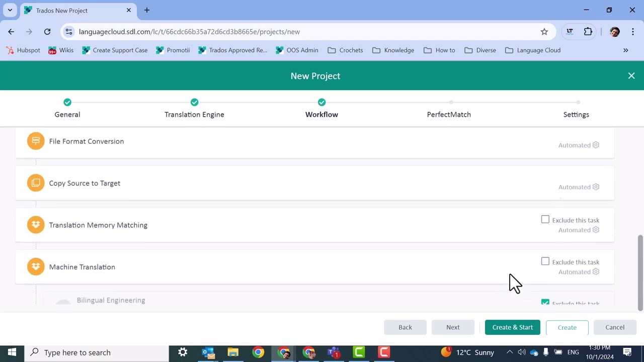Go to the General step
This screenshot has width=644, height=362.
[67, 109]
